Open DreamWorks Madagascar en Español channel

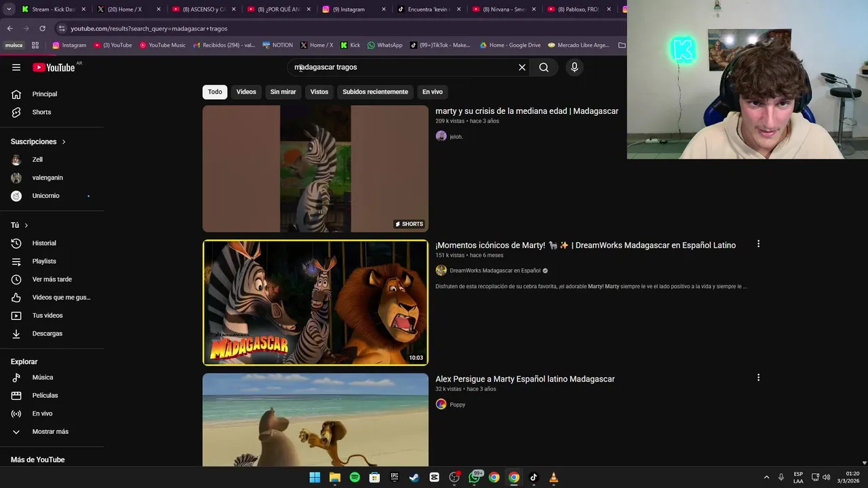(x=495, y=270)
